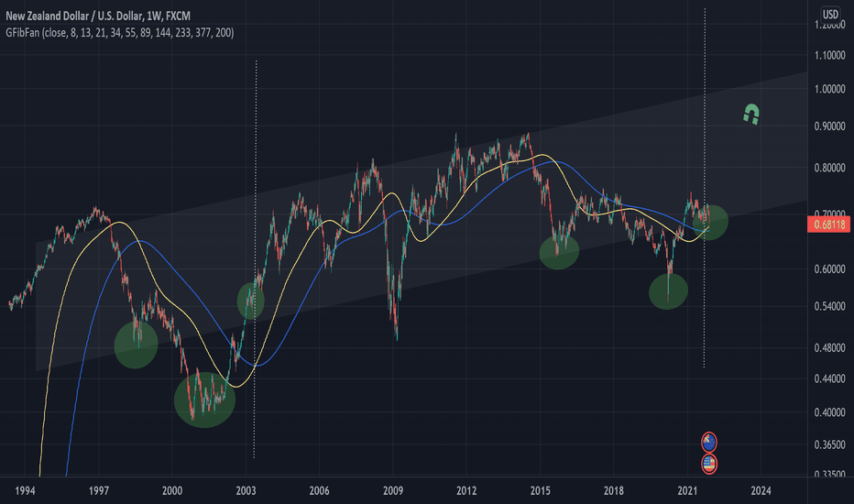Click the 0.60000 price axis label
This screenshot has height=504, width=854.
pos(829,269)
